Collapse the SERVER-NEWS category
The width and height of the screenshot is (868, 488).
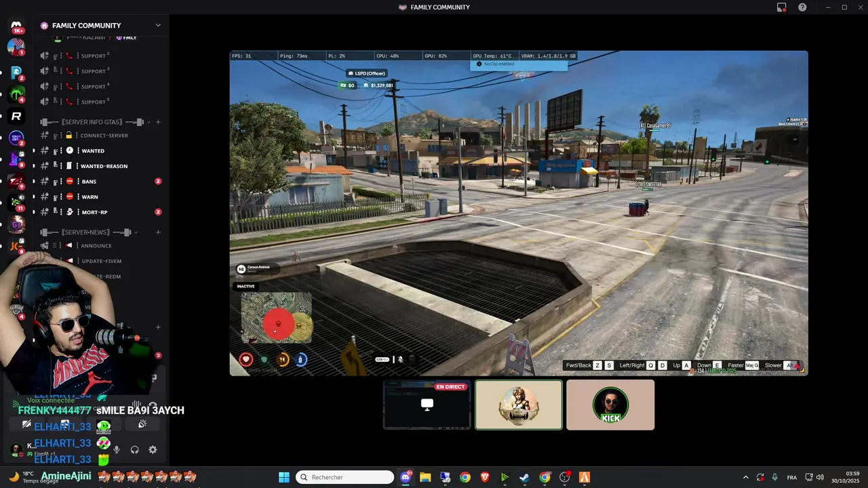(136, 232)
